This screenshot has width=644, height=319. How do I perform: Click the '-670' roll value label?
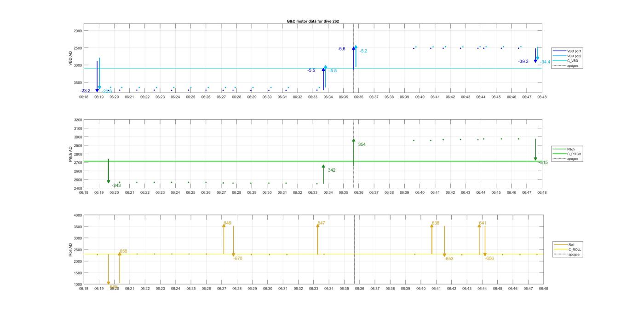click(238, 259)
